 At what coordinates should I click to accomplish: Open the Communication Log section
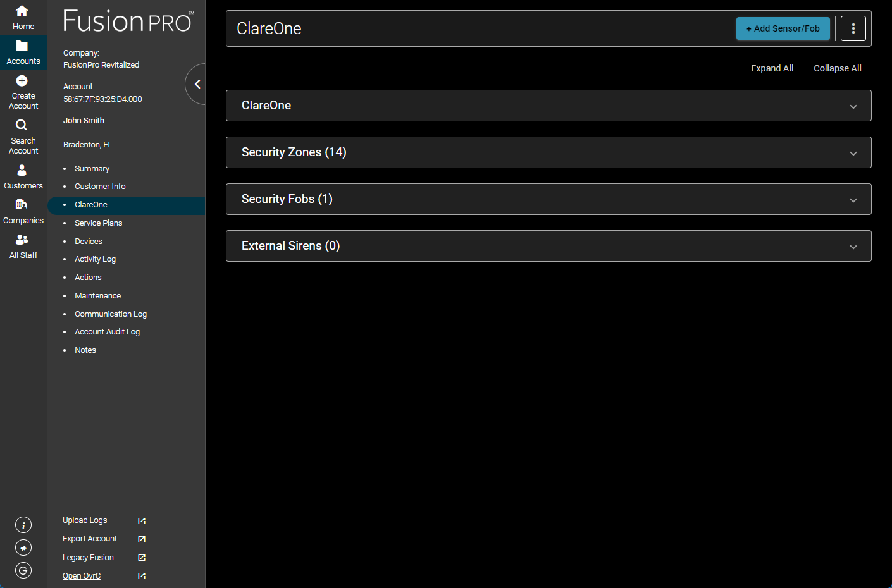coord(111,314)
